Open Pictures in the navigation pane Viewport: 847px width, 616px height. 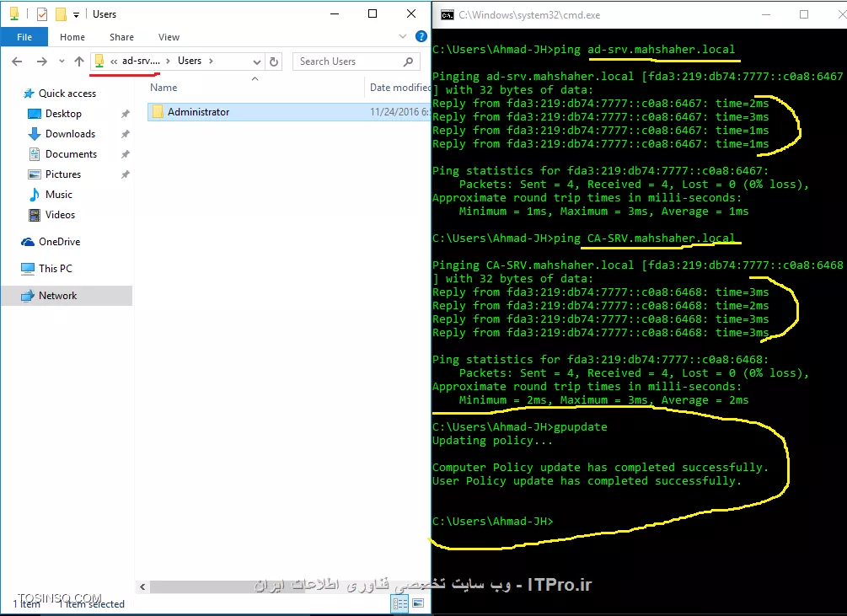pos(62,174)
